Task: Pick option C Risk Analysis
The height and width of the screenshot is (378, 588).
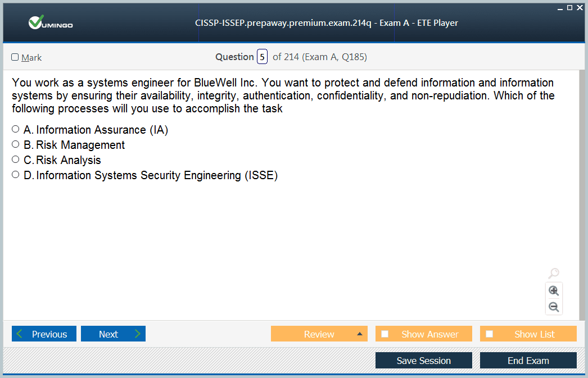Action: (16, 160)
